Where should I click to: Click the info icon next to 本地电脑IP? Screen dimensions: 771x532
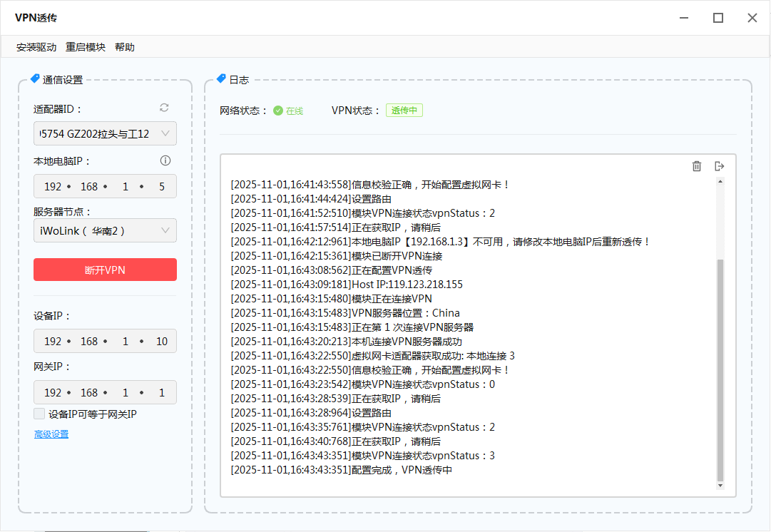pos(165,160)
